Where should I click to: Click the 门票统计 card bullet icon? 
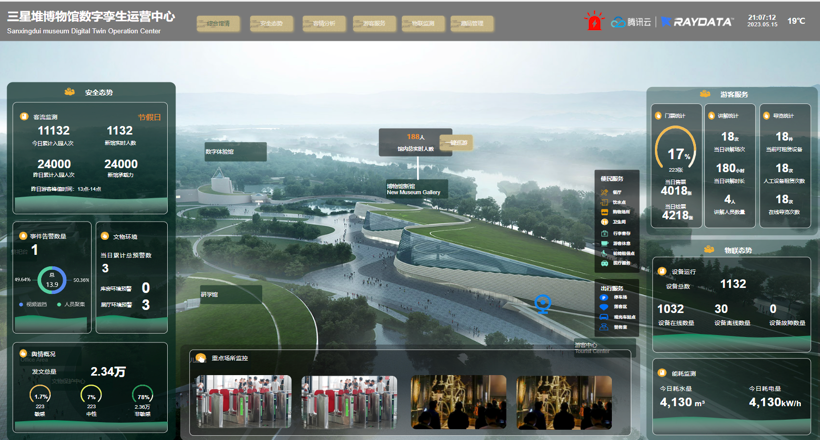tap(658, 115)
